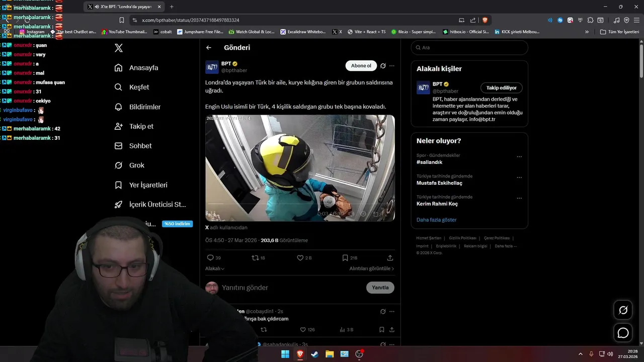Open Brave main hamburger menu
The height and width of the screenshot is (362, 644).
point(636,20)
